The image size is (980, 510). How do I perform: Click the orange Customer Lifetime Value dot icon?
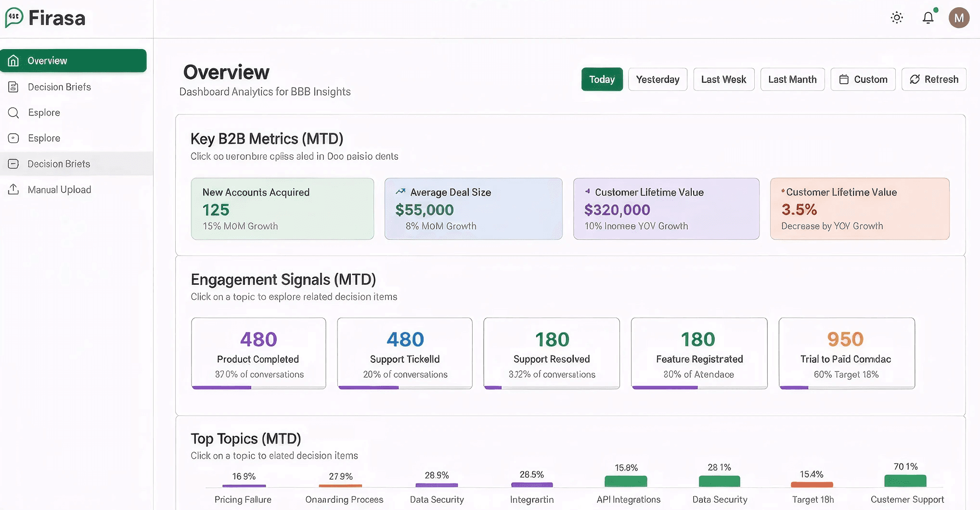coord(783,191)
